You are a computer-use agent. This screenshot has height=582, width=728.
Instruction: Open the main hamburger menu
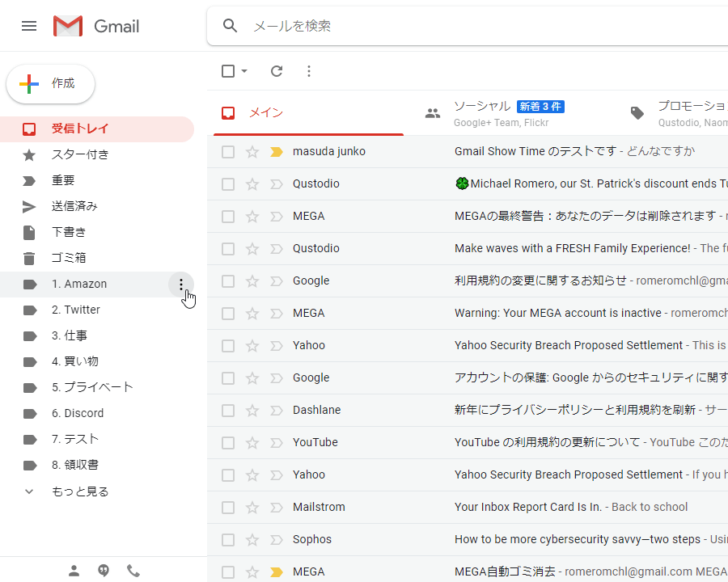pyautogui.click(x=29, y=26)
